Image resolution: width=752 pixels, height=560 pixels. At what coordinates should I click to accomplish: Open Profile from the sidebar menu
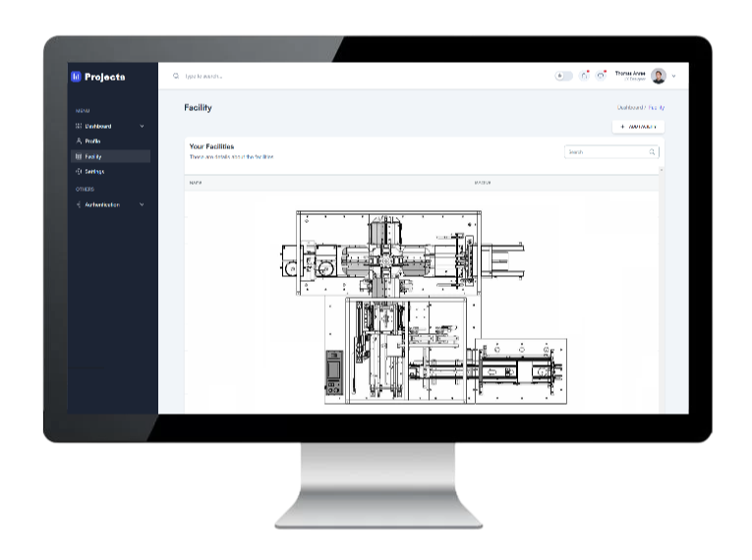[x=92, y=141]
